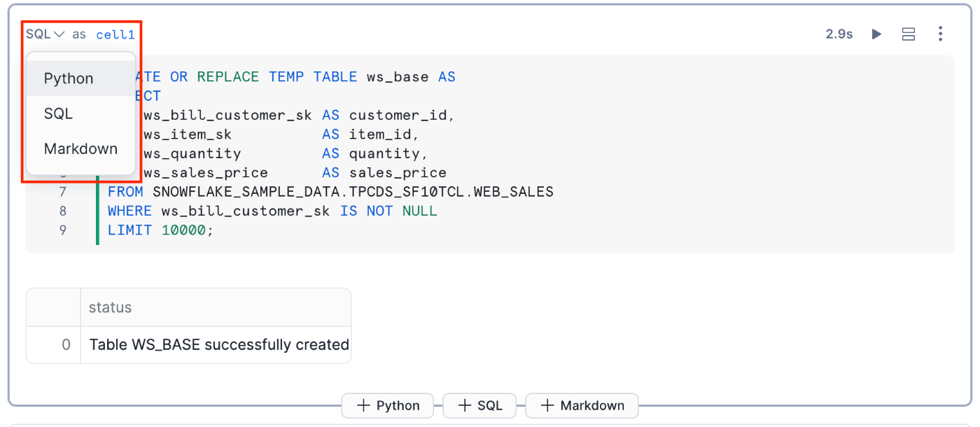Toggle cell results layout icon
The height and width of the screenshot is (427, 980).
[909, 34]
